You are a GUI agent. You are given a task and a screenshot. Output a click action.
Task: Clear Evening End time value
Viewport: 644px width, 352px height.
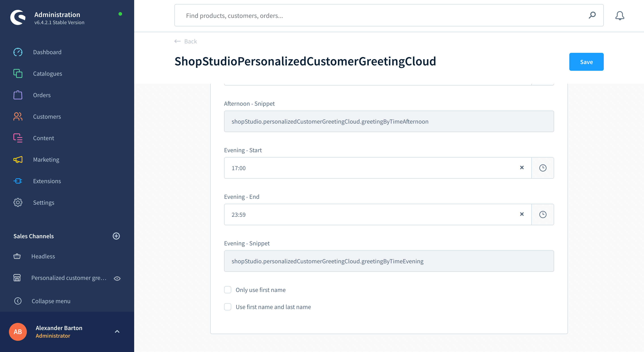coord(522,214)
